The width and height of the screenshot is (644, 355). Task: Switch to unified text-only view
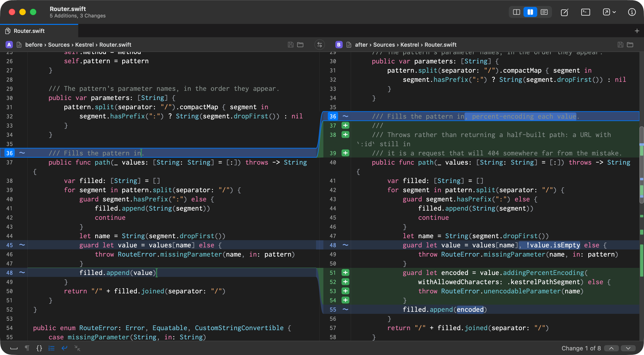click(544, 12)
